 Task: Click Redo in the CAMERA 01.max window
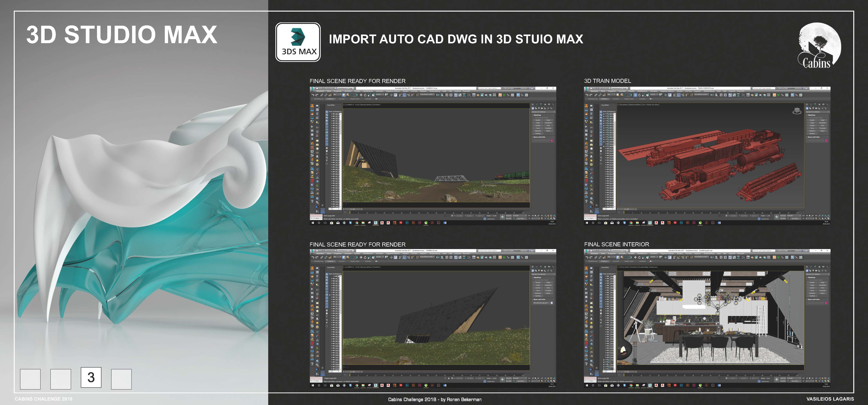(317, 95)
